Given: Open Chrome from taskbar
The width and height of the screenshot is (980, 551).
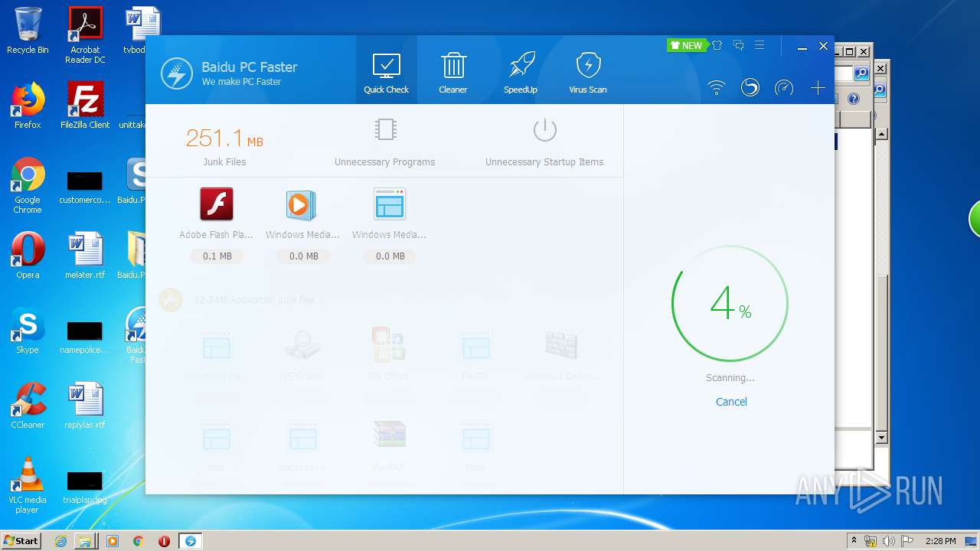Looking at the screenshot, I should (139, 541).
